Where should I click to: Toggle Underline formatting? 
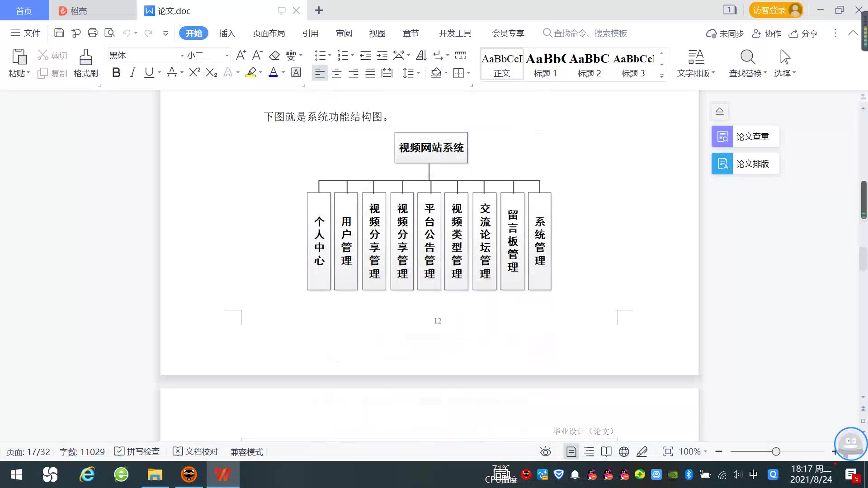tap(149, 72)
